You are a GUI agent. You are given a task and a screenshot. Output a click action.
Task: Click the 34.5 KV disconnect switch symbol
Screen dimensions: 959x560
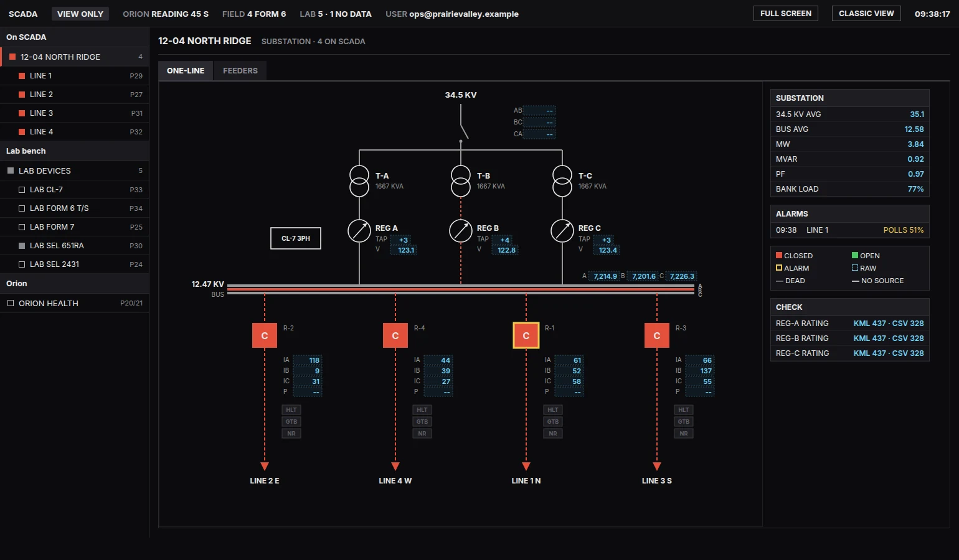coord(463,128)
